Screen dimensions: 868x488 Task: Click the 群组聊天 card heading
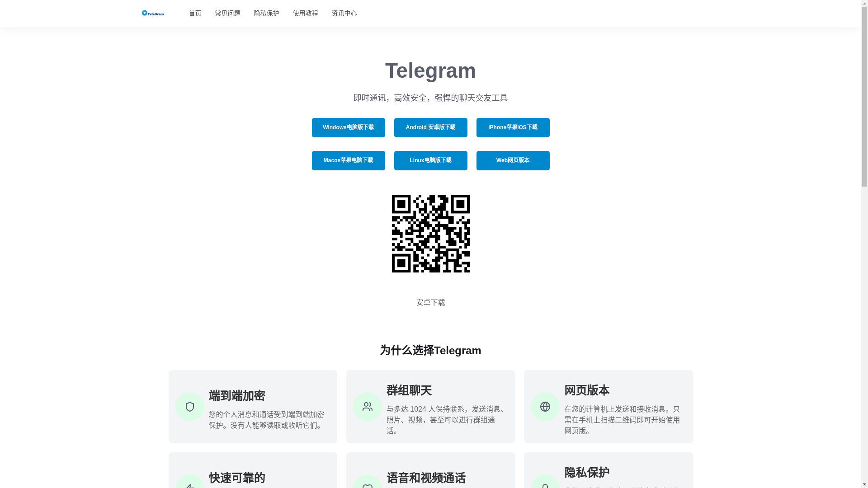[409, 390]
